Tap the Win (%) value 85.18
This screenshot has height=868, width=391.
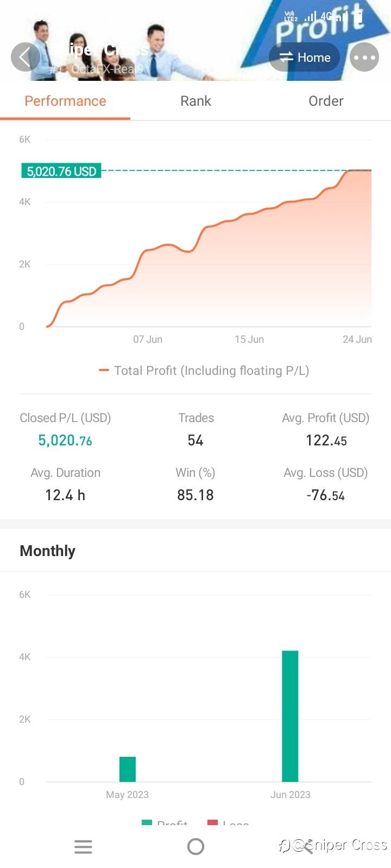pyautogui.click(x=195, y=495)
